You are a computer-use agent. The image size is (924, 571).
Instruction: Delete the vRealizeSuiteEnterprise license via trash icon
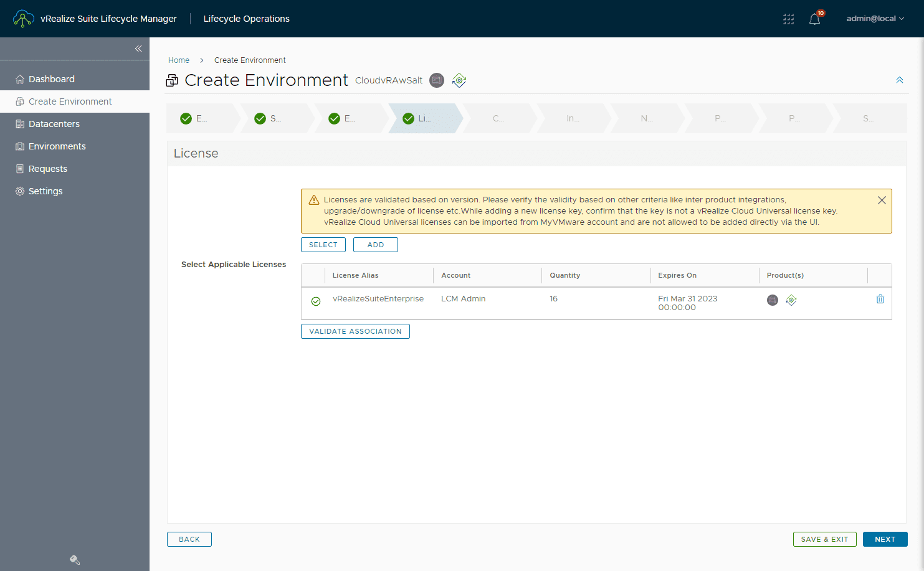(x=880, y=299)
